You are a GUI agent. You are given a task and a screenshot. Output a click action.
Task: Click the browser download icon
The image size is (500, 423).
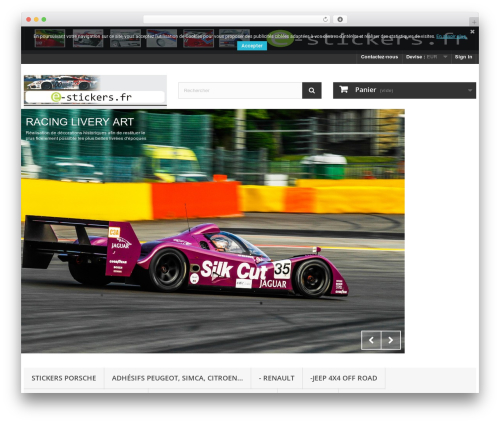pos(340,19)
